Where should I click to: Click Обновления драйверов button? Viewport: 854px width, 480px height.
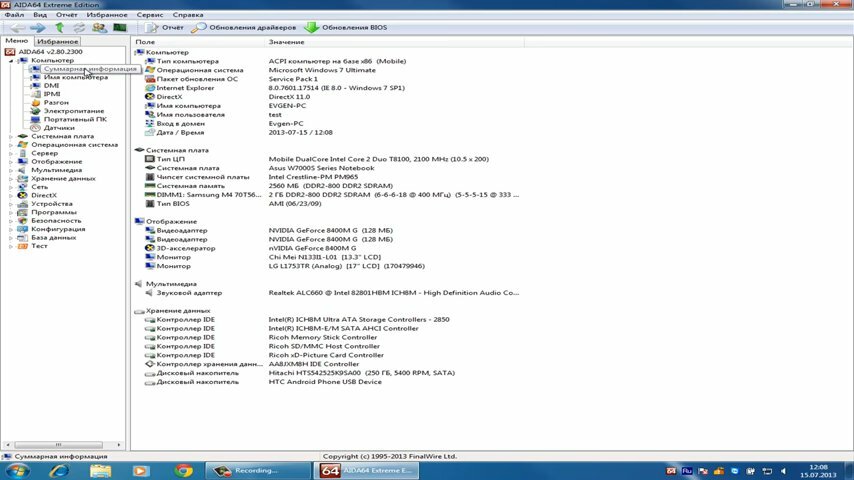pyautogui.click(x=243, y=27)
